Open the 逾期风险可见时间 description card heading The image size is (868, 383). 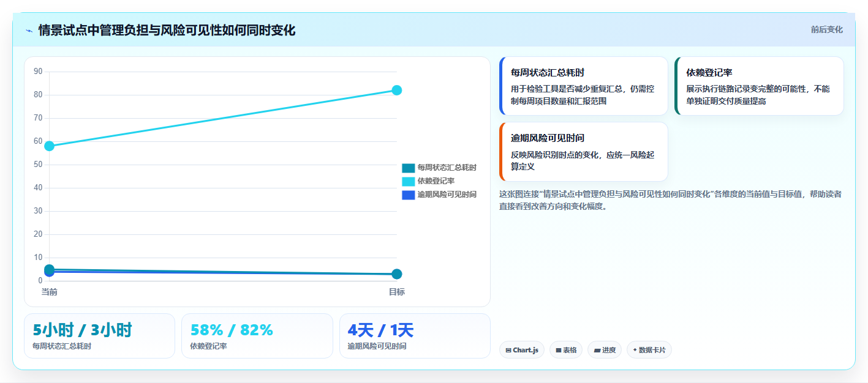click(548, 138)
